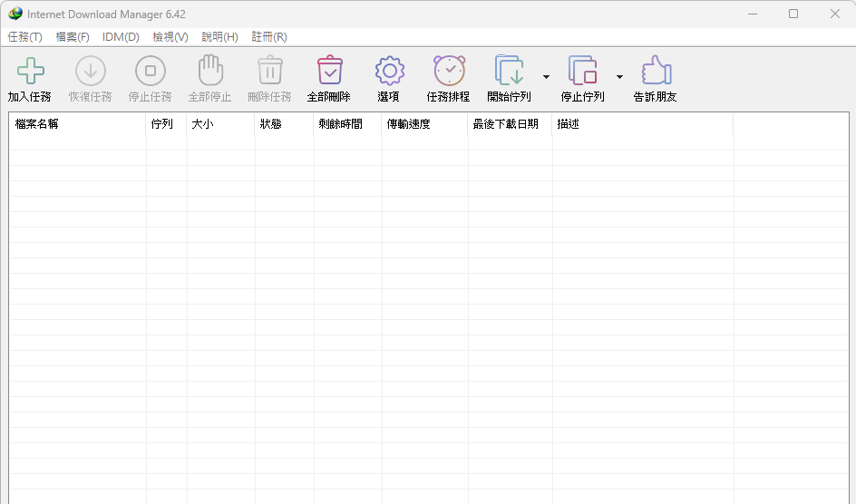Open the 任務(T) menu
This screenshot has width=856, height=504.
point(25,37)
